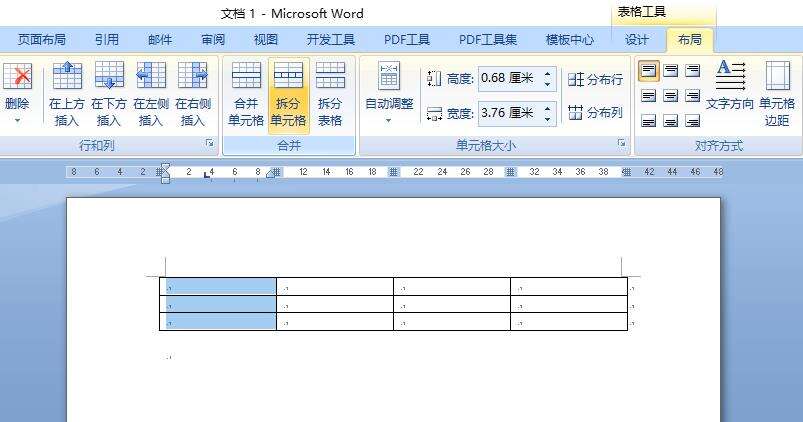Image resolution: width=803 pixels, height=422 pixels.
Task: Increase column width with up arrow
Action: click(x=547, y=108)
